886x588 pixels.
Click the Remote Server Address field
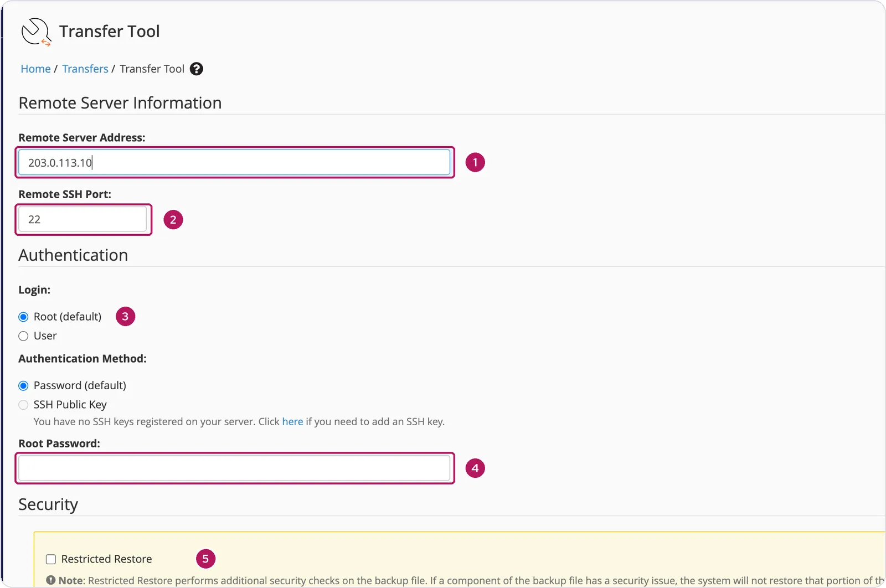click(x=234, y=162)
